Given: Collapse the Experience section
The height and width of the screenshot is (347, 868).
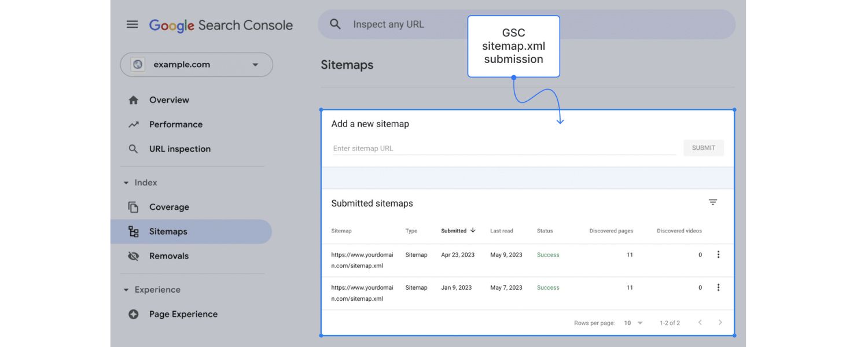Looking at the screenshot, I should click(125, 289).
